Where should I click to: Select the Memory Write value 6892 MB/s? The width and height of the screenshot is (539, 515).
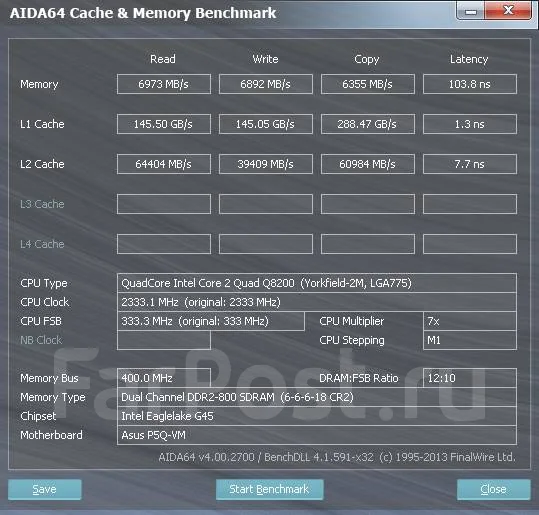[266, 84]
